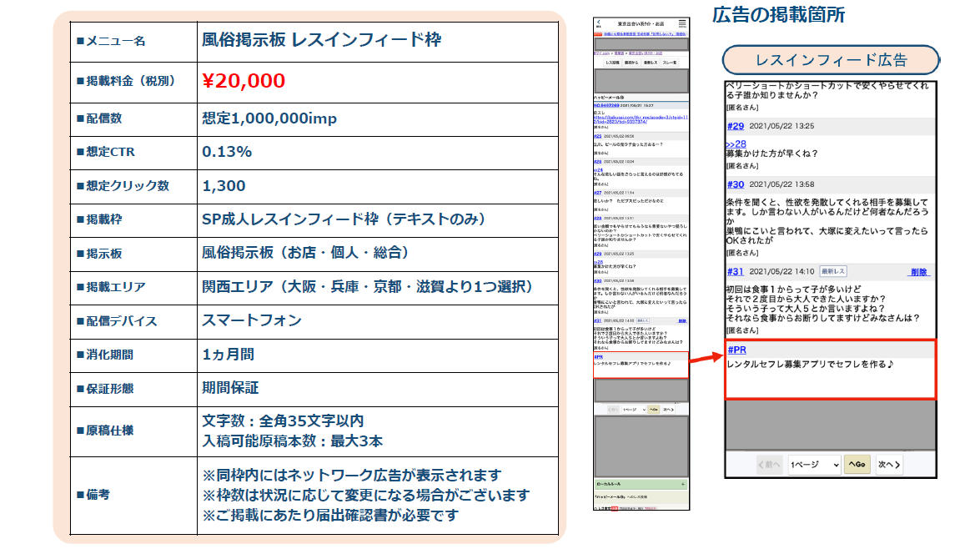
Task: Click the 広告の掲載箇所 heading
Action: pyautogui.click(x=779, y=14)
